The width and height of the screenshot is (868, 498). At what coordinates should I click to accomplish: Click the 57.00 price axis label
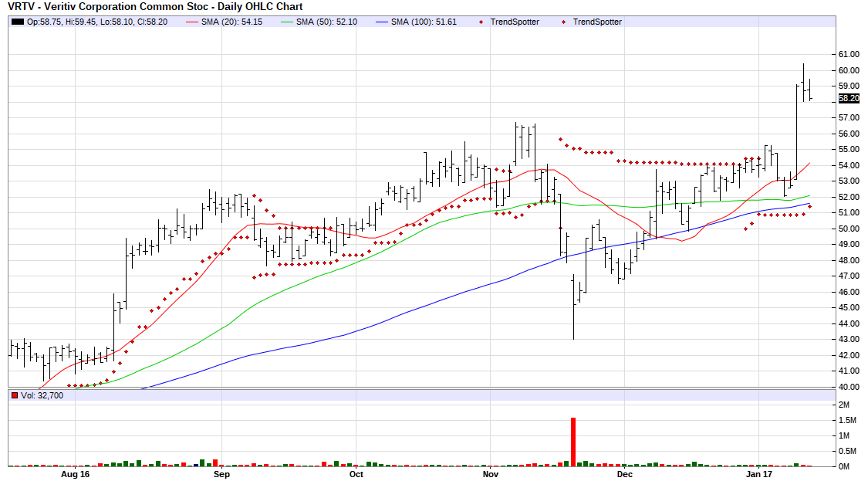[849, 117]
